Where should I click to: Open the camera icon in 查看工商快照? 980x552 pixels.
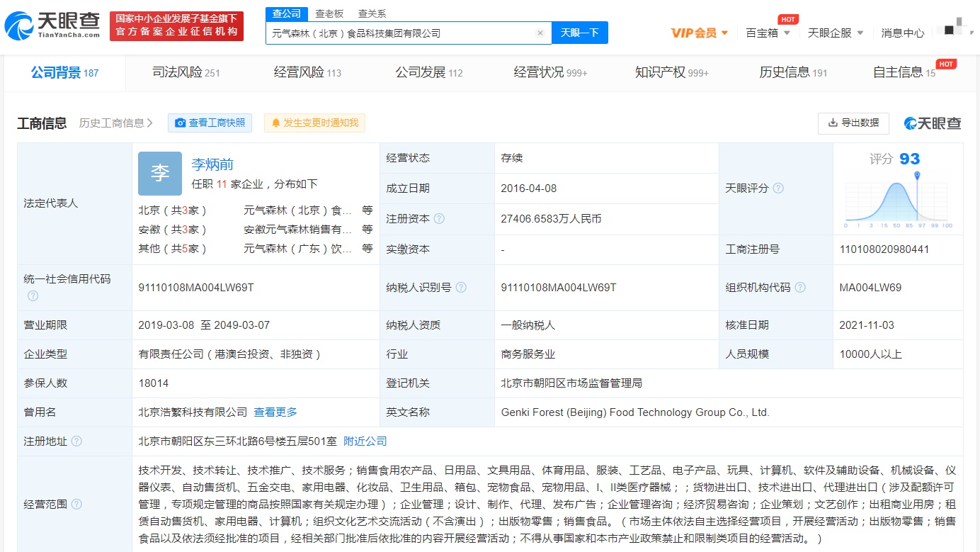point(181,123)
